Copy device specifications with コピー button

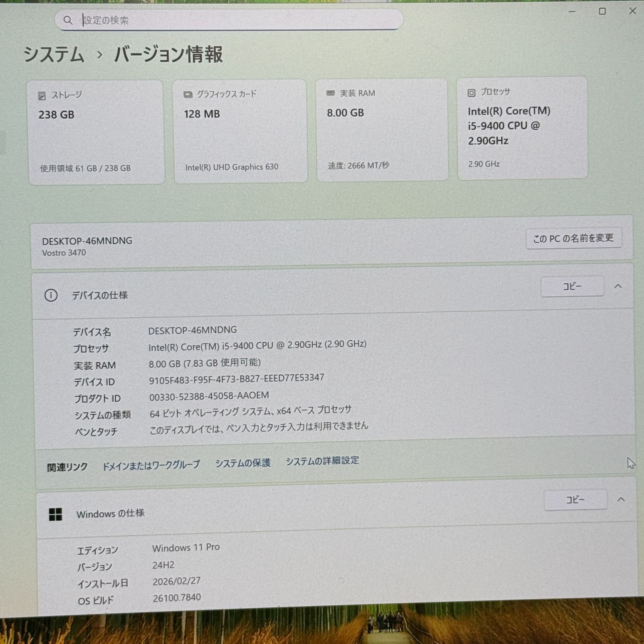point(572,287)
